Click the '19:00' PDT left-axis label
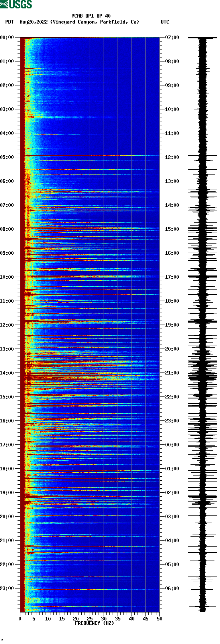The height and width of the screenshot is (644, 220). tap(7, 493)
